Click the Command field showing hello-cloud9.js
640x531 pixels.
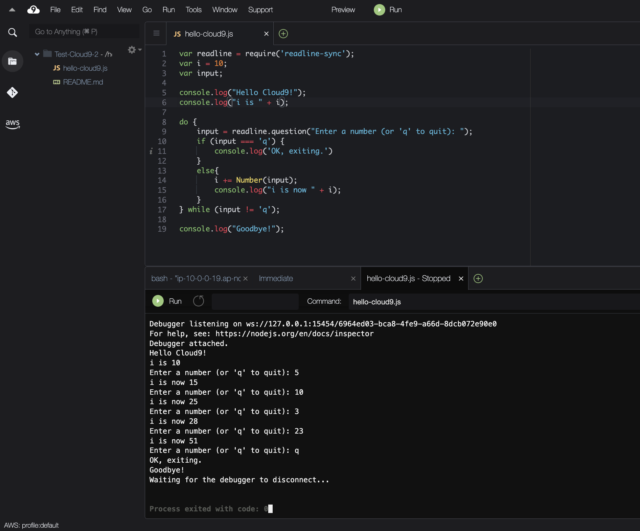point(494,302)
